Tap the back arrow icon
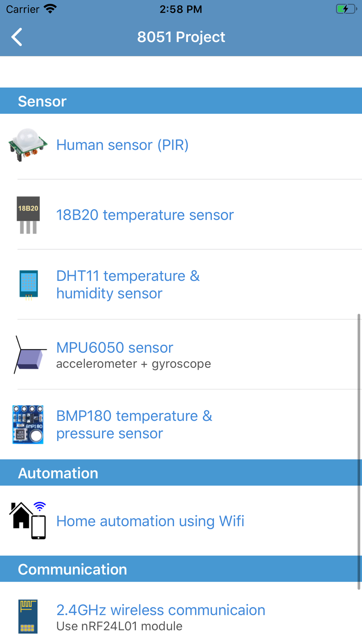362x644 pixels. [17, 37]
